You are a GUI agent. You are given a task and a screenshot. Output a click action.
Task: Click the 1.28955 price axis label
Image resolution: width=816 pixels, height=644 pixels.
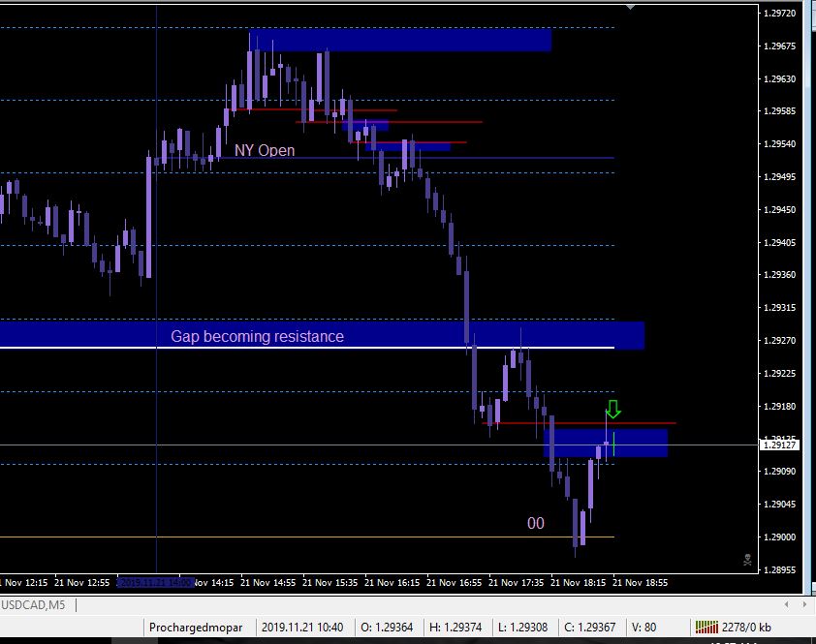(x=779, y=569)
